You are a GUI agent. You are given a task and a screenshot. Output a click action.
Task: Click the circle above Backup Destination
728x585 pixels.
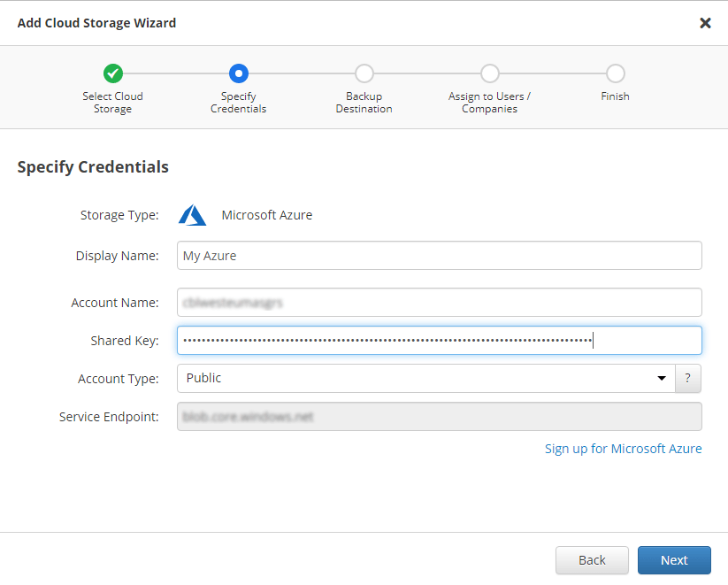(364, 73)
